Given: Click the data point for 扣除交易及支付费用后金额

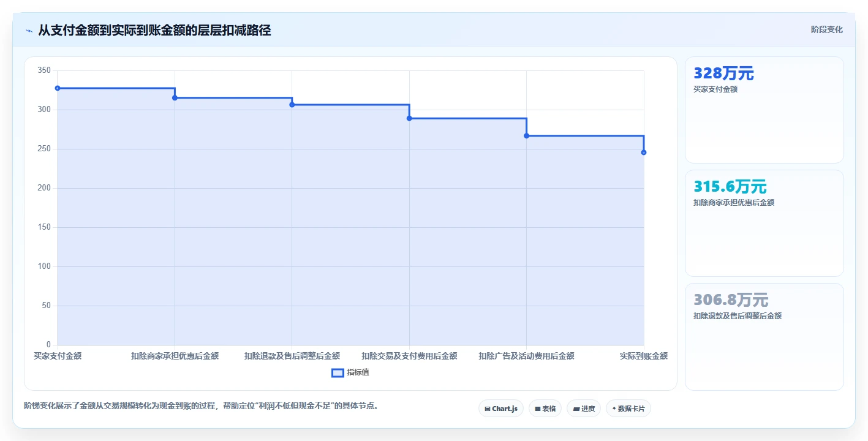Looking at the screenshot, I should click(x=409, y=118).
